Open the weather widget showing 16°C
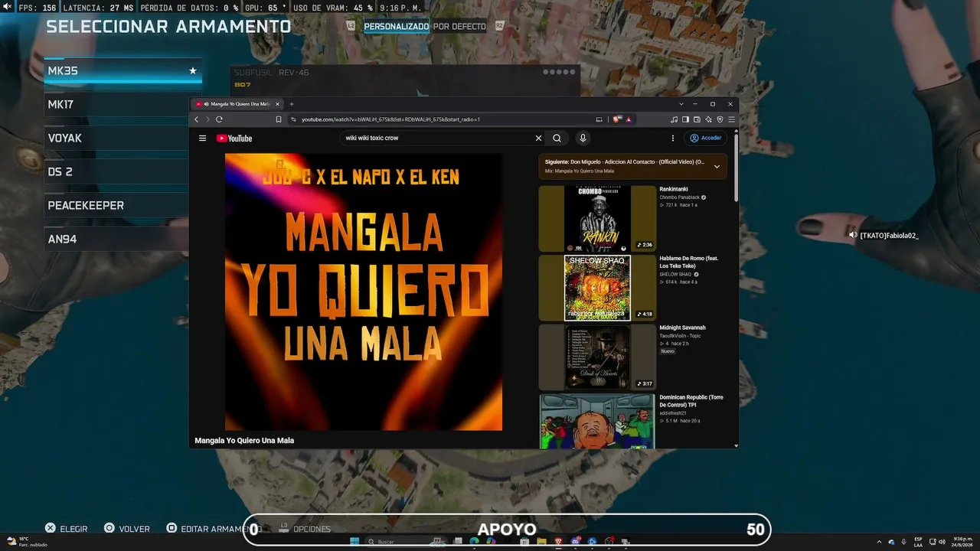Image resolution: width=980 pixels, height=551 pixels. tap(26, 542)
